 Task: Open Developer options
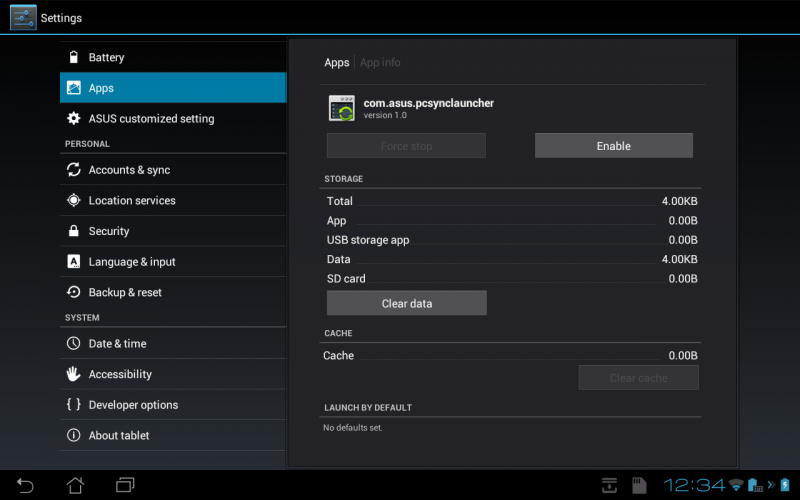coord(173,405)
